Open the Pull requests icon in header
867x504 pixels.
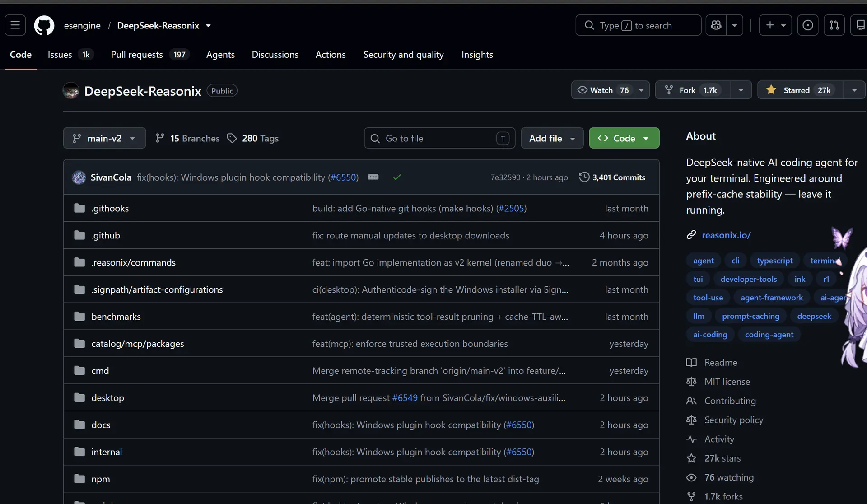pos(834,25)
